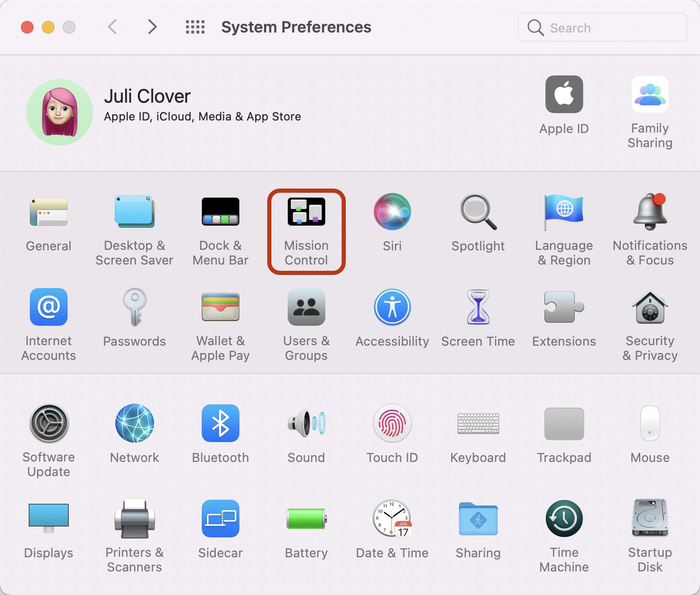
Task: Open Family Sharing settings
Action: point(650,94)
